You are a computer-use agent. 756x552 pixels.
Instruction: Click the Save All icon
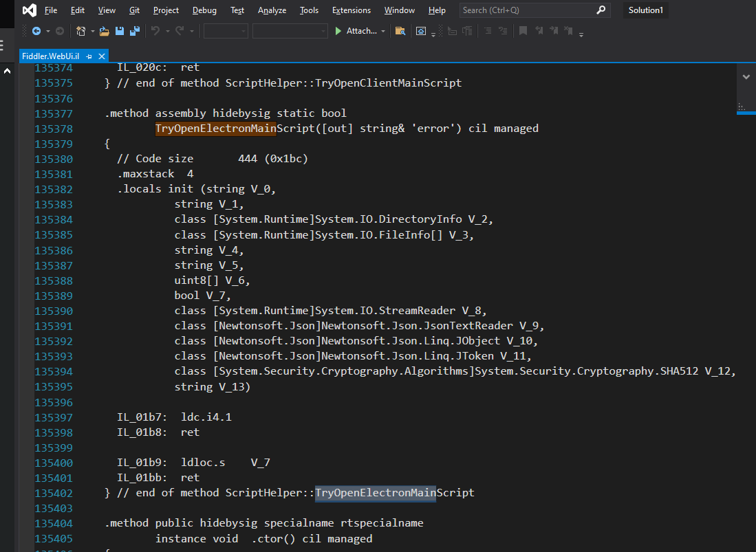pos(135,32)
